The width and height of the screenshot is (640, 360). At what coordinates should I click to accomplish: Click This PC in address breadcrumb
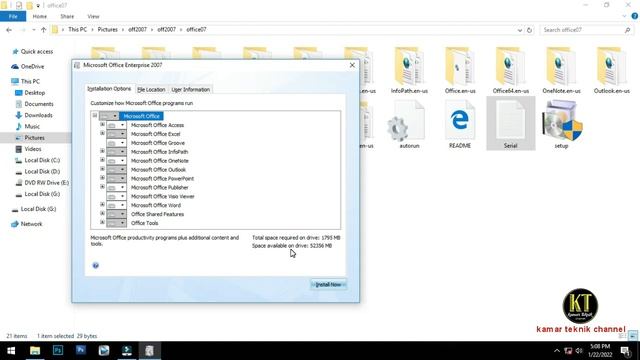(78, 29)
